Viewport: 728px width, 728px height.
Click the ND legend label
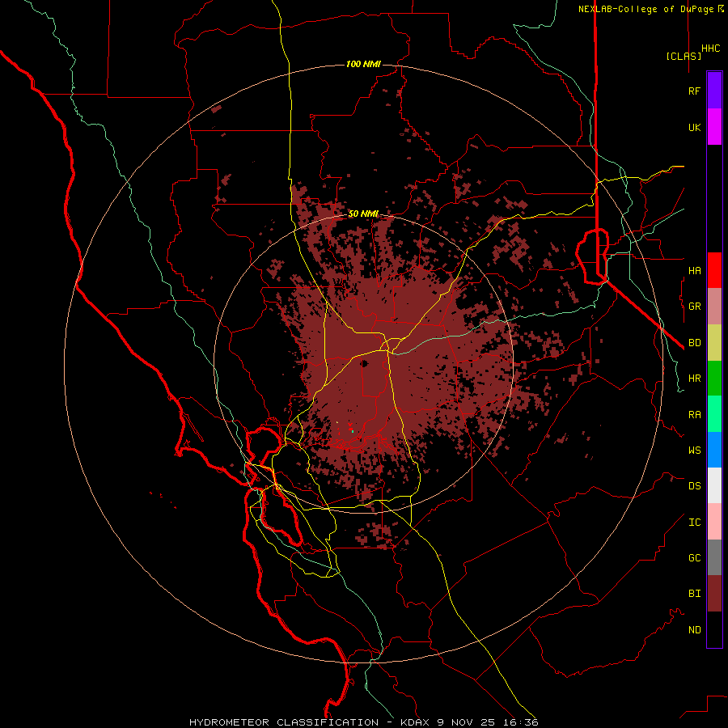[694, 630]
